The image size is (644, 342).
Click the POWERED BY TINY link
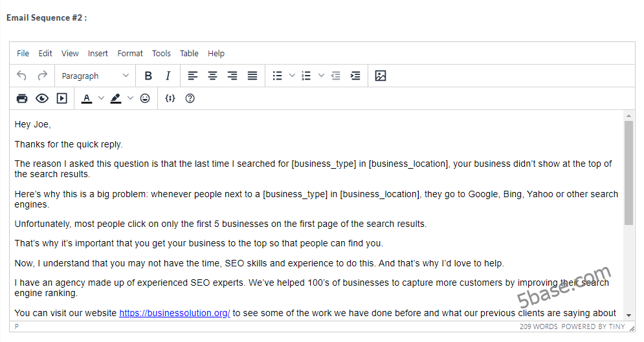[593, 326]
